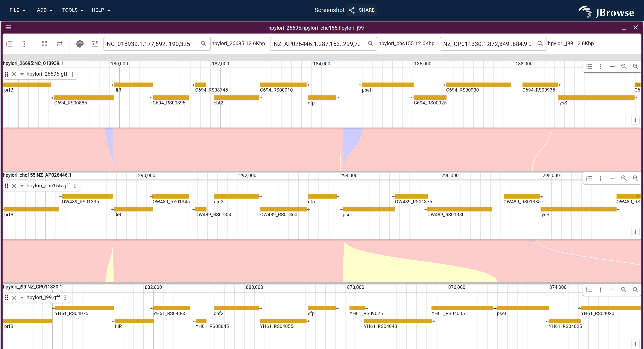This screenshot has width=644, height=349.
Task: Zoom in on hpylori_j99 row
Action: pos(635,290)
